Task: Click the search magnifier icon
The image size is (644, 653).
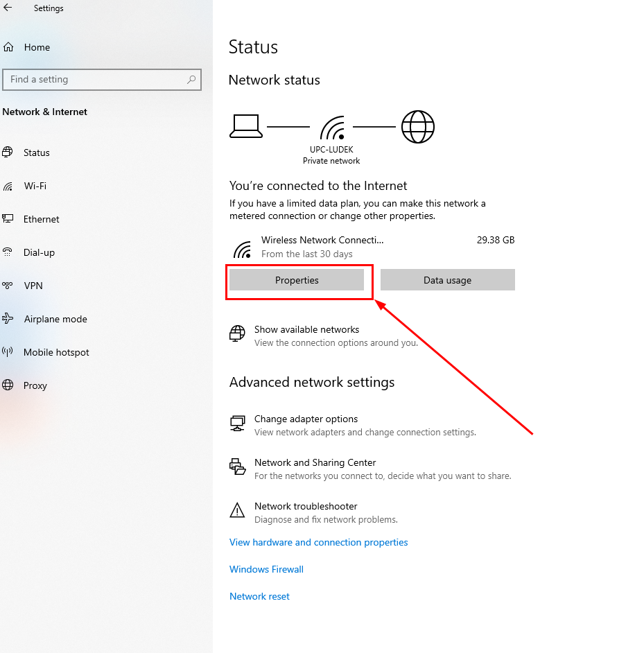Action: pyautogui.click(x=191, y=80)
